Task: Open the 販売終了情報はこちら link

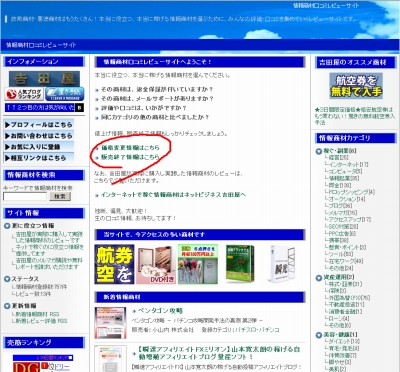Action: coord(130,157)
